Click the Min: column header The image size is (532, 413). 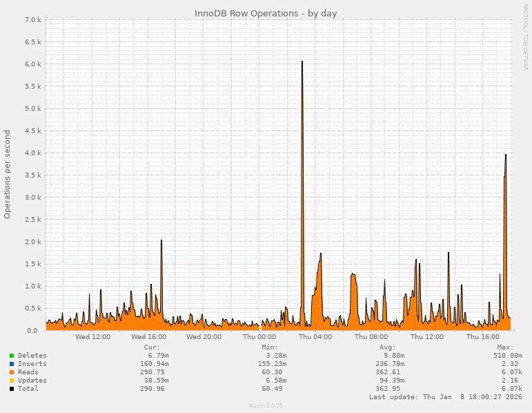pos(270,347)
